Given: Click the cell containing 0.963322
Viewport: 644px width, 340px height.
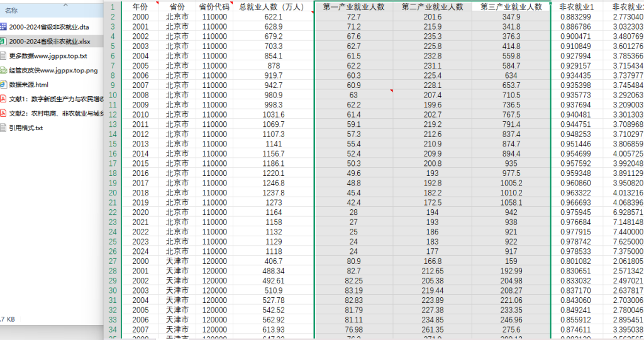Looking at the screenshot, I should click(x=576, y=192).
